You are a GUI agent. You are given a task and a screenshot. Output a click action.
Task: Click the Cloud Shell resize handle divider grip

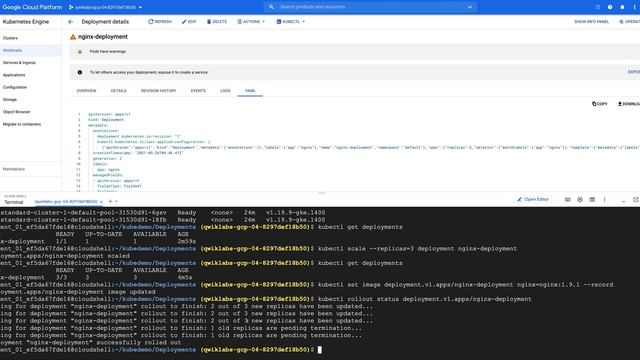point(322,193)
